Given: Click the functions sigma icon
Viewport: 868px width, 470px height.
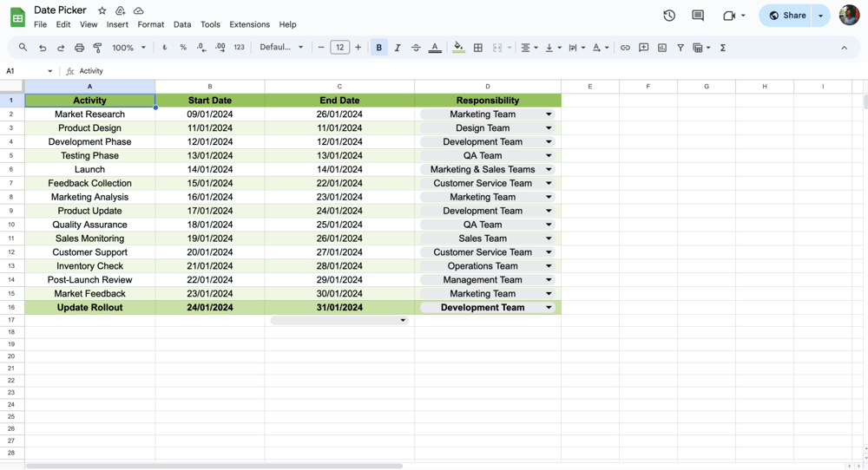Looking at the screenshot, I should (x=723, y=48).
